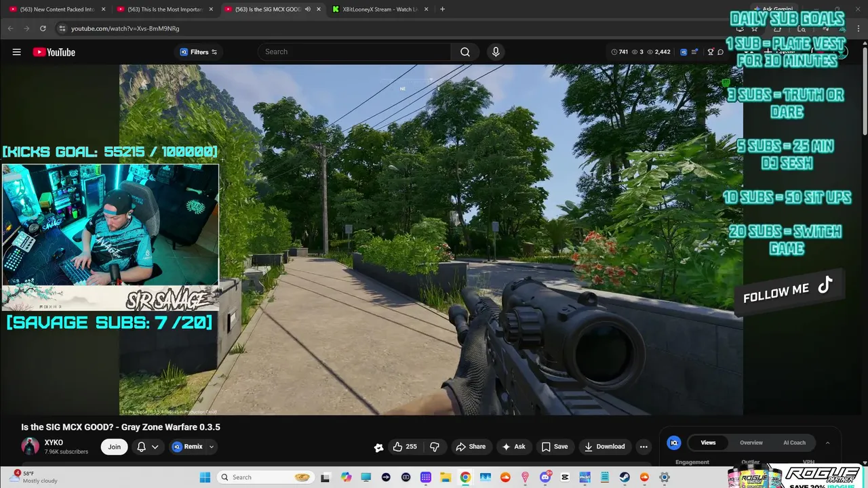Select the Is the SIG MCX GOOD tab
Viewport: 868px width, 488px height.
pyautogui.click(x=268, y=9)
